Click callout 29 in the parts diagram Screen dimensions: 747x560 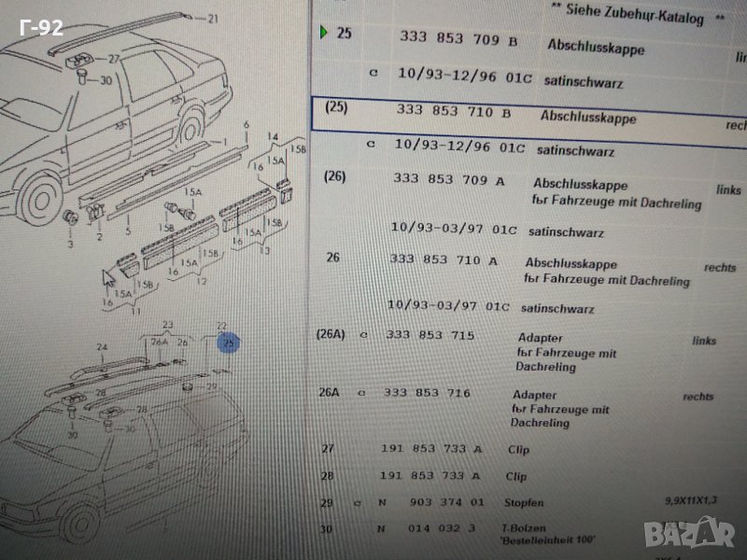(211, 386)
